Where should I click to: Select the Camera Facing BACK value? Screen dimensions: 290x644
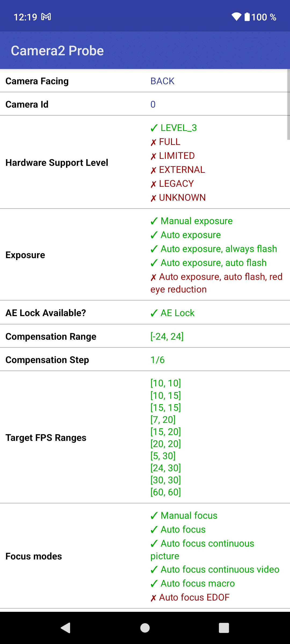click(162, 81)
